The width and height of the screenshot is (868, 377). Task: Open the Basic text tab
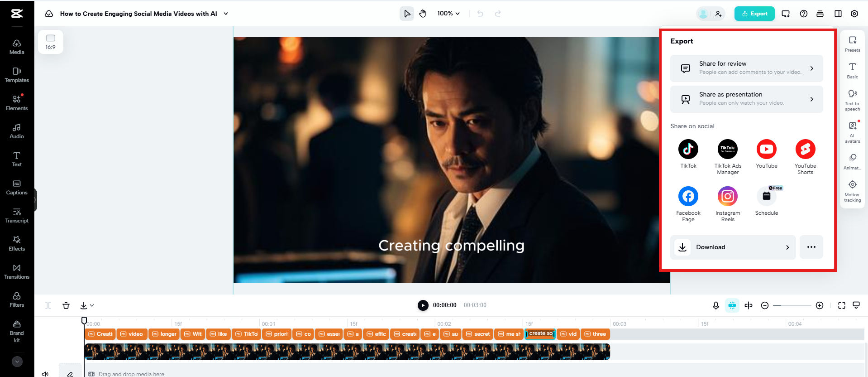tap(853, 71)
